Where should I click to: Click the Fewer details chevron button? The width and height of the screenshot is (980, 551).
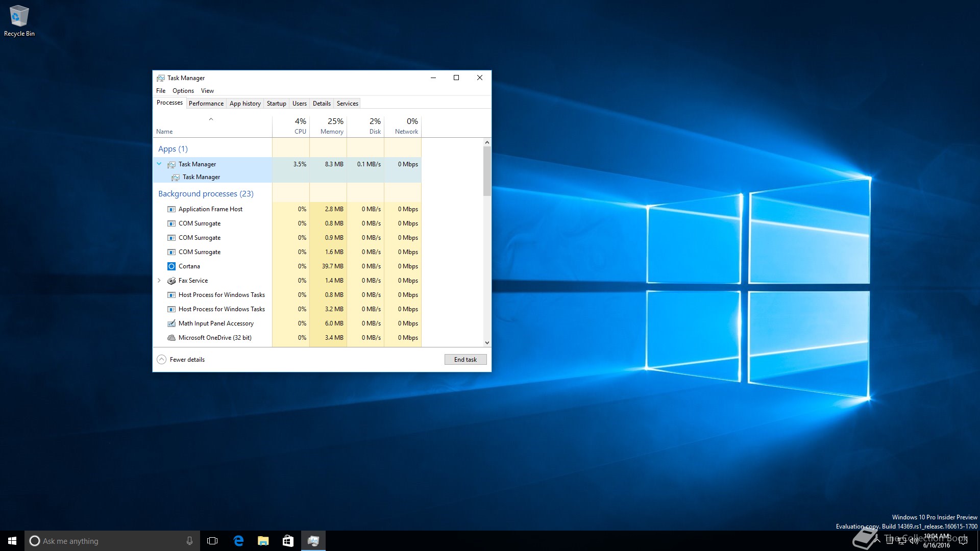pyautogui.click(x=161, y=360)
